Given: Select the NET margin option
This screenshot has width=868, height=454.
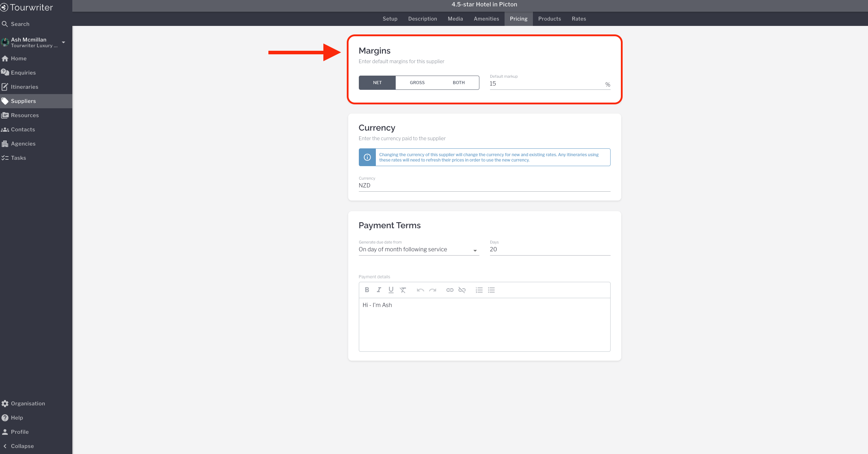Looking at the screenshot, I should click(x=377, y=83).
